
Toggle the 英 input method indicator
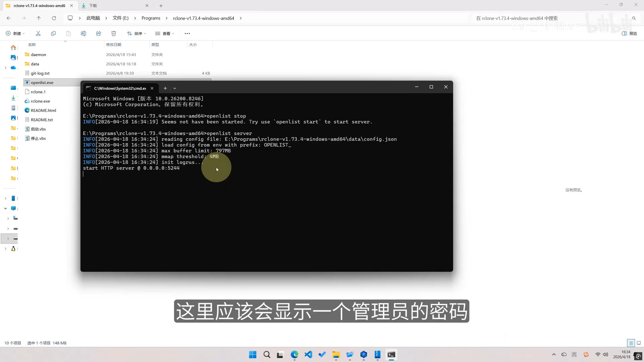click(574, 354)
